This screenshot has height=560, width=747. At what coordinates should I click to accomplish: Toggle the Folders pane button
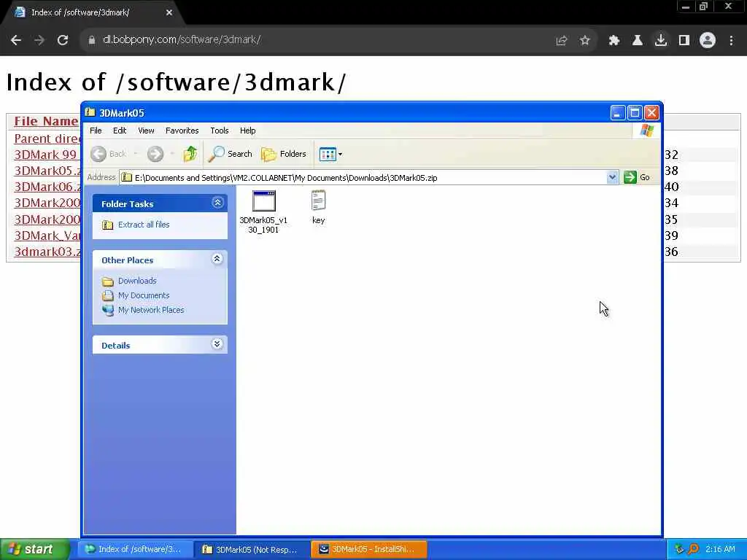coord(284,154)
